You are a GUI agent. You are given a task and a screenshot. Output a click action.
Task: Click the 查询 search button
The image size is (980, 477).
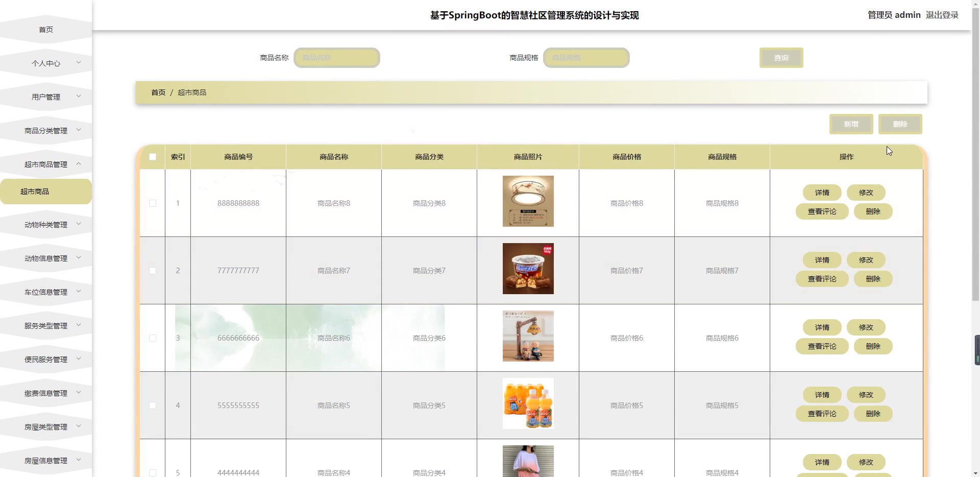coord(781,58)
